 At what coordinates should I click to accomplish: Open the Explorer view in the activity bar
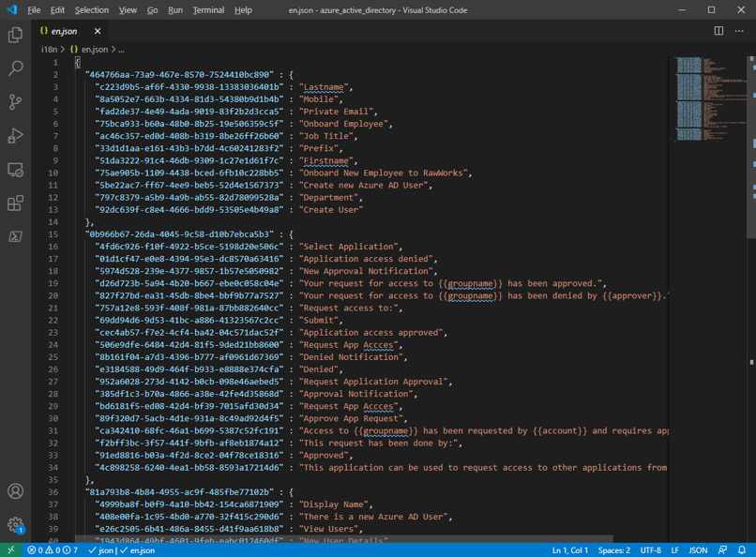(15, 35)
